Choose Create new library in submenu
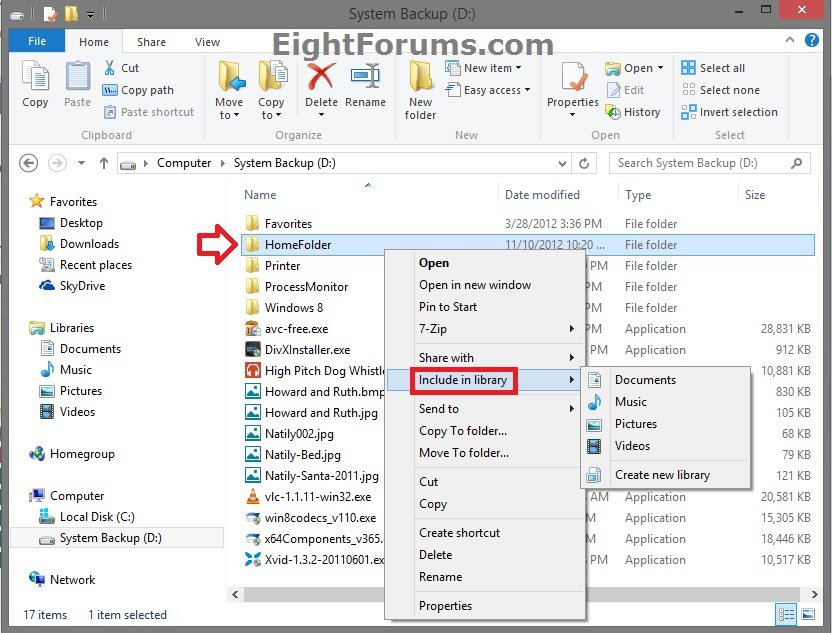 tap(662, 475)
